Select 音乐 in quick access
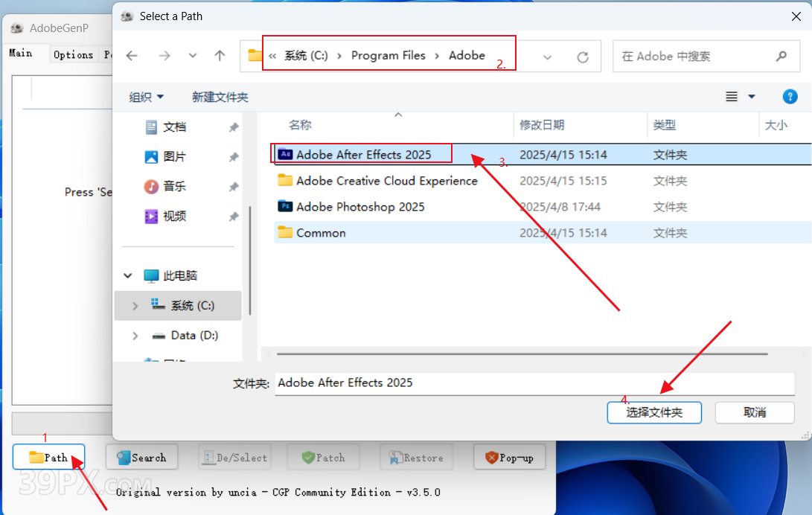812x515 pixels. (x=174, y=186)
